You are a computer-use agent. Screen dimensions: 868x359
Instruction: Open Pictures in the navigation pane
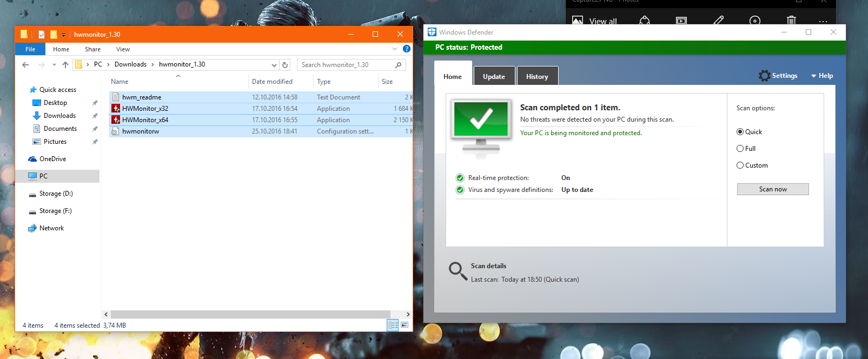pos(55,142)
